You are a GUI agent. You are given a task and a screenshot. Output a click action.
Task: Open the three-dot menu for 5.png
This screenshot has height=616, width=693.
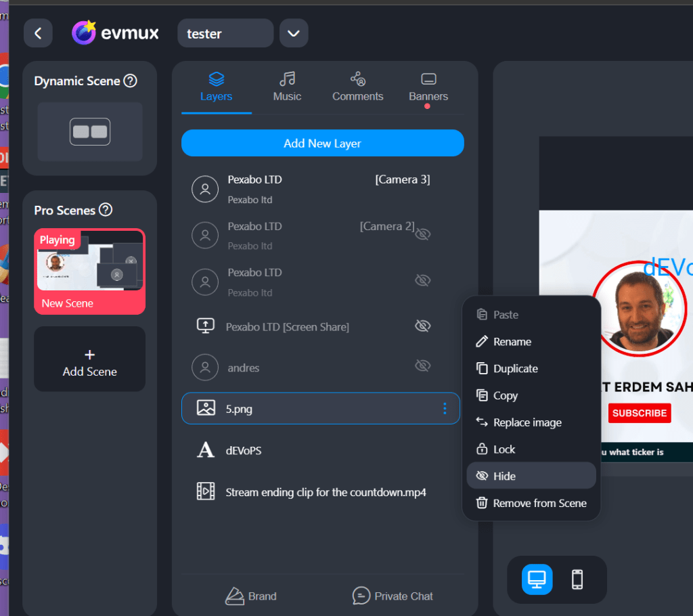pyautogui.click(x=445, y=409)
